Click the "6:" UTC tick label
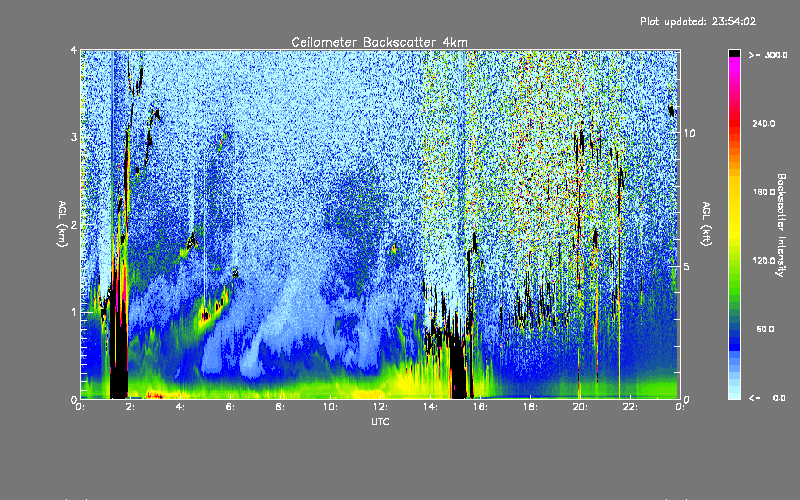This screenshot has height=500, width=800. [x=230, y=407]
